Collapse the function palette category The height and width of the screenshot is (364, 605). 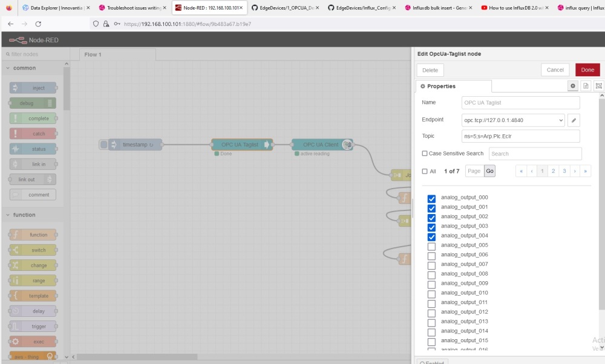(8, 215)
